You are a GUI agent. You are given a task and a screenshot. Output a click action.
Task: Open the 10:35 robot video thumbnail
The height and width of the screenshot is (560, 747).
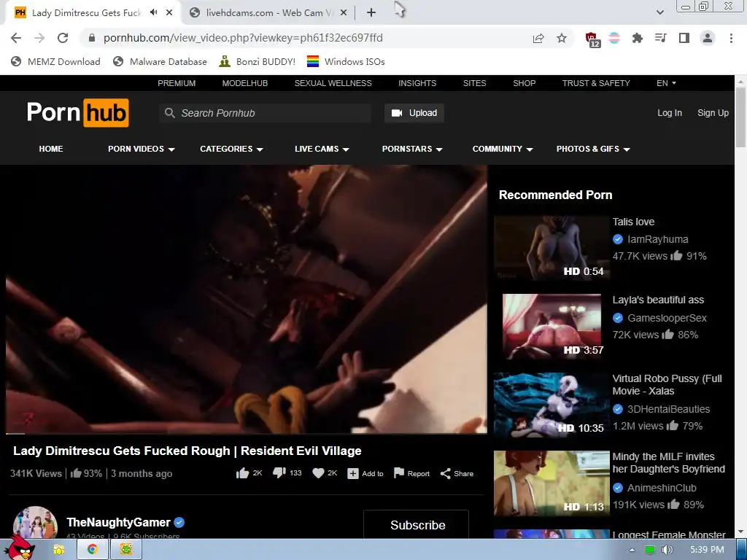click(551, 405)
